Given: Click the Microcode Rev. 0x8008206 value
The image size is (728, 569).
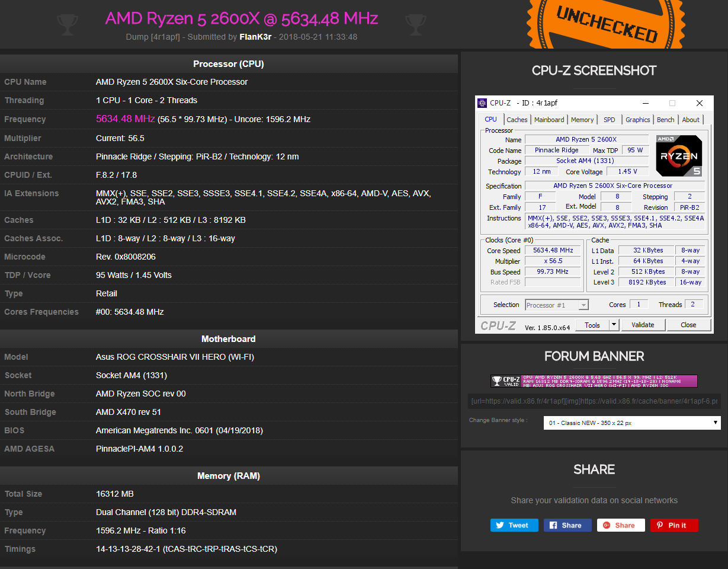Looking at the screenshot, I should pos(126,257).
